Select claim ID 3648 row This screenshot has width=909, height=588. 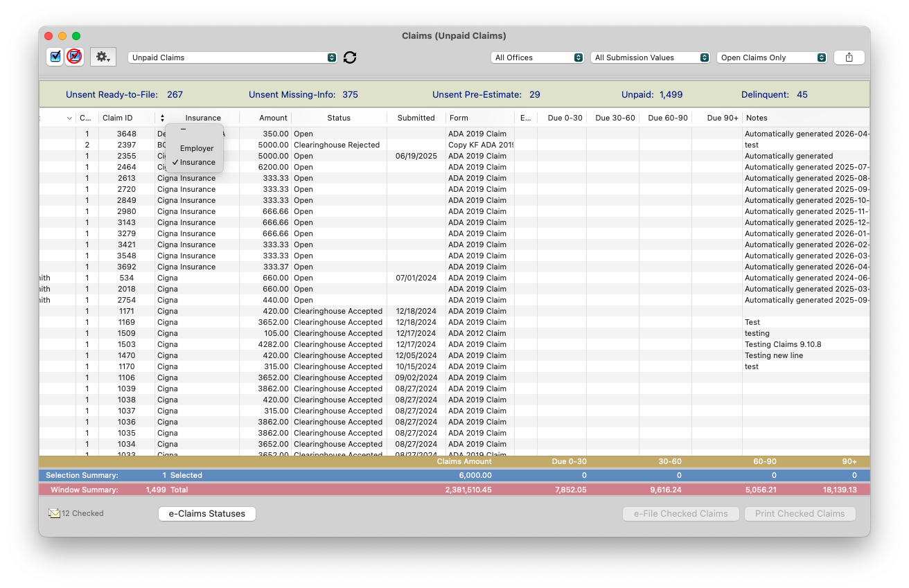[454, 134]
